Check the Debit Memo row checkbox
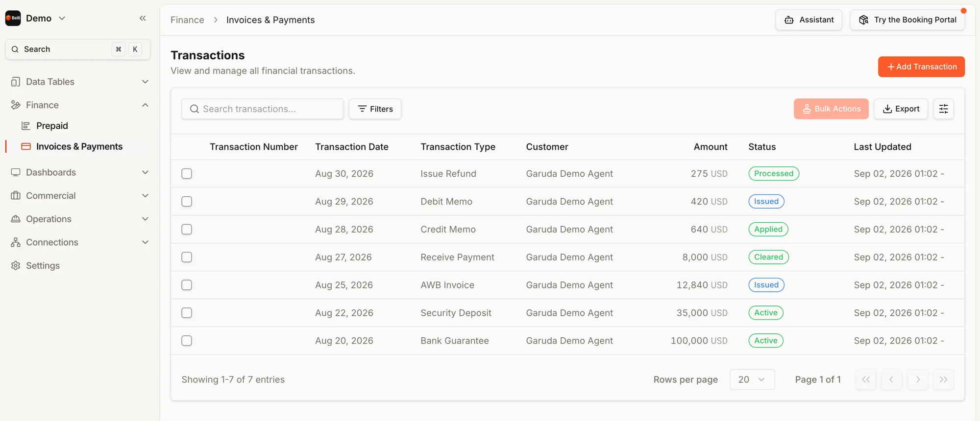Screen dimensions: 980x421 click(x=187, y=202)
